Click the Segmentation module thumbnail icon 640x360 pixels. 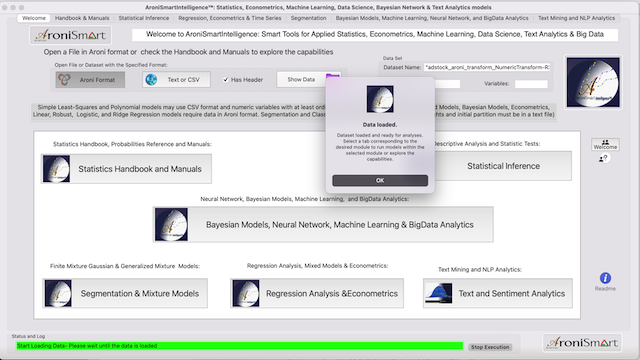[58, 293]
